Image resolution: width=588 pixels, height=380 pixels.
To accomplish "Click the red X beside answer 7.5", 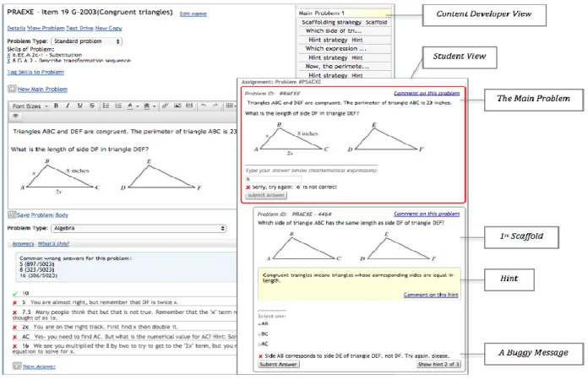I will coord(14,312).
